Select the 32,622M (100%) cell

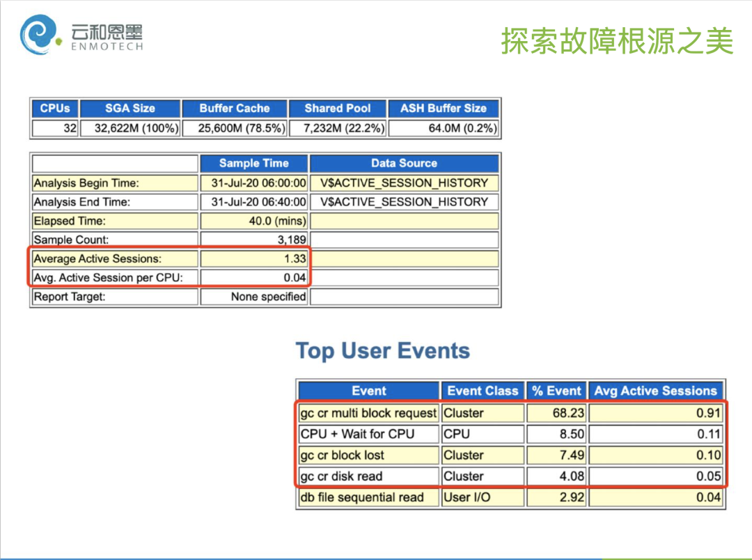(130, 128)
